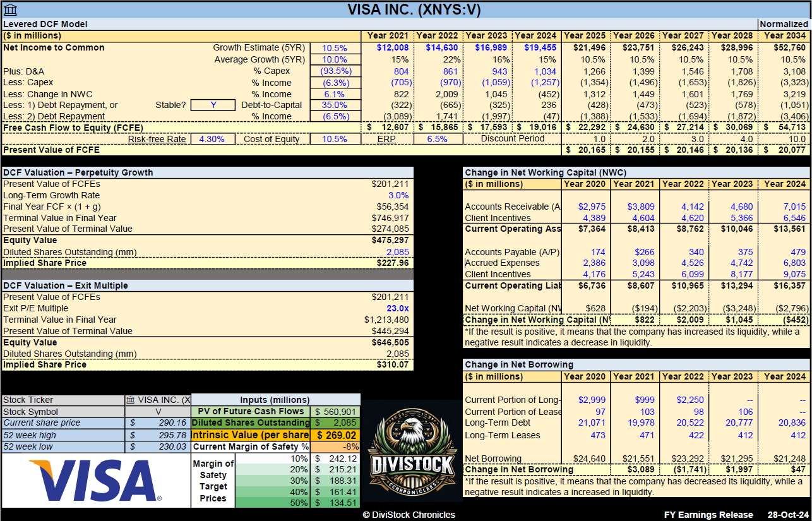Click the bank icon in the Stock Ticker value cell
Screen dimensions: 812x521
(x=130, y=400)
